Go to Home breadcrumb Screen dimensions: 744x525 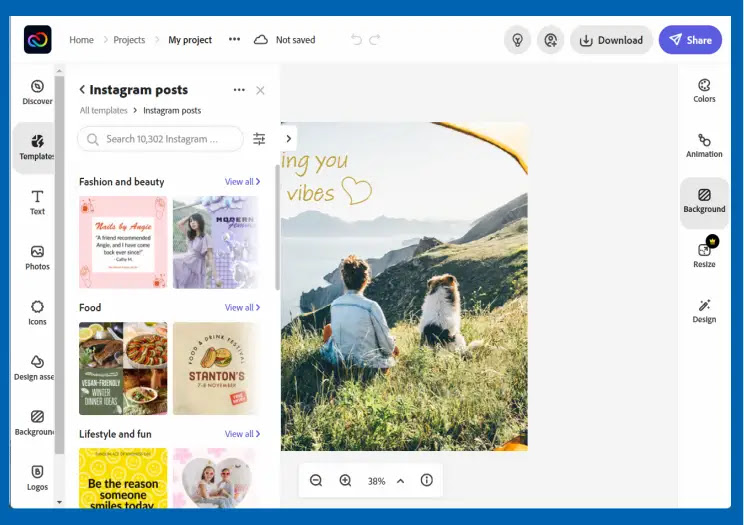[x=82, y=40]
